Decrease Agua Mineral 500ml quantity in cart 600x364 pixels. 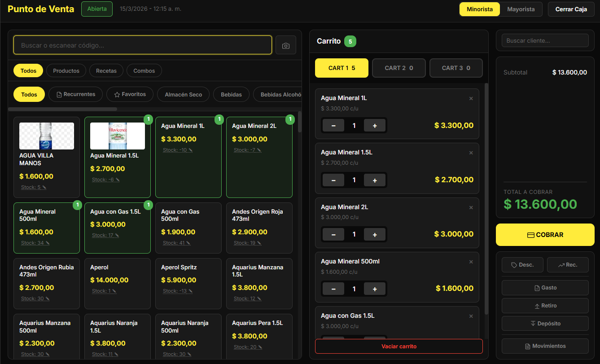tap(333, 289)
